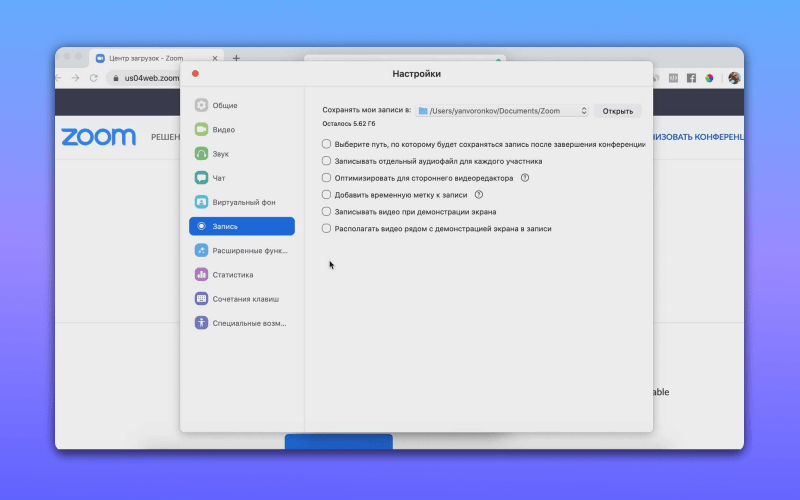The image size is (800, 500).
Task: Toggle Записывать видео при демонстрации экрана
Action: pos(326,212)
